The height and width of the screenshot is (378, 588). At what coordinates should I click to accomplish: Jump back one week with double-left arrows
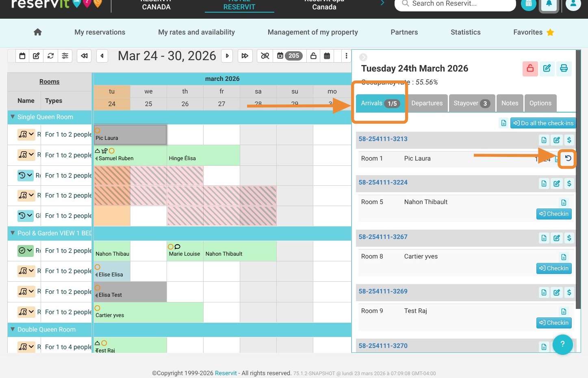(x=84, y=56)
